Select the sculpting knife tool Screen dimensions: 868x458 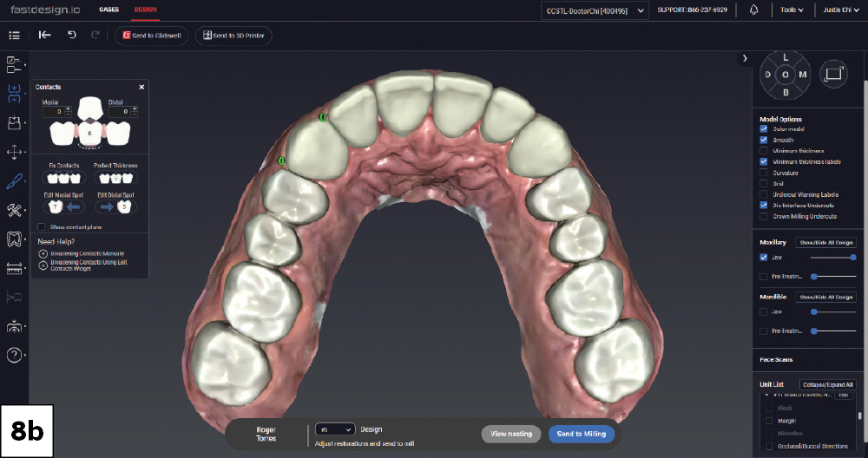[x=14, y=181]
